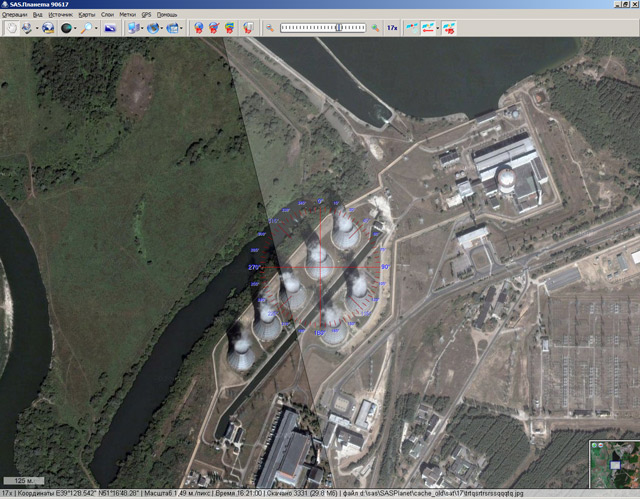Screen dimensions: 640x499
Task: Click the magnifier search icon
Action: (x=88, y=29)
